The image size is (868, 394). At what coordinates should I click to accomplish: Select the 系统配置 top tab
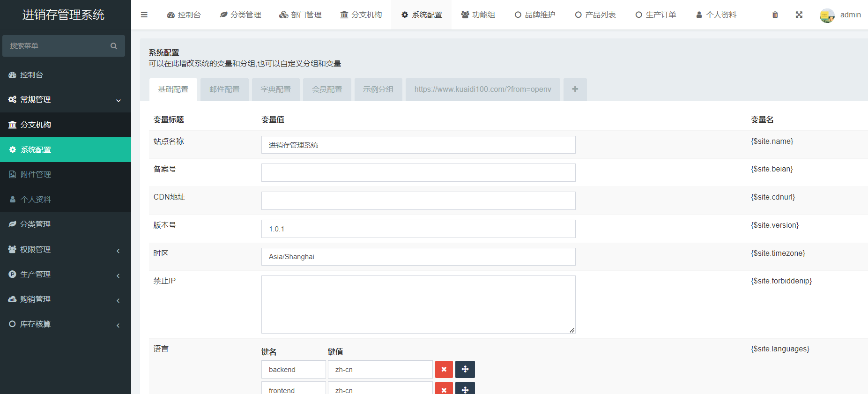(421, 15)
